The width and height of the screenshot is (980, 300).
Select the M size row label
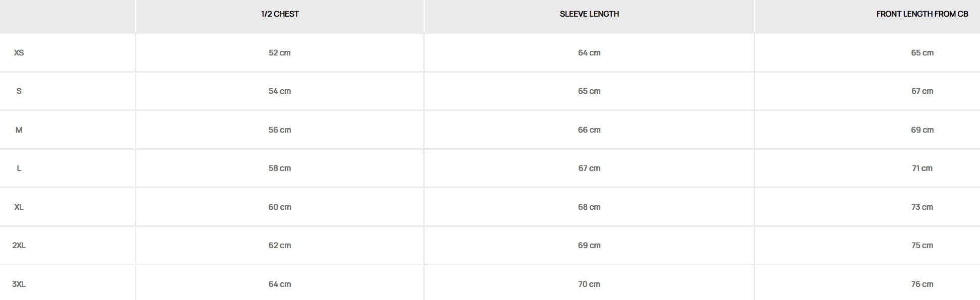click(19, 130)
